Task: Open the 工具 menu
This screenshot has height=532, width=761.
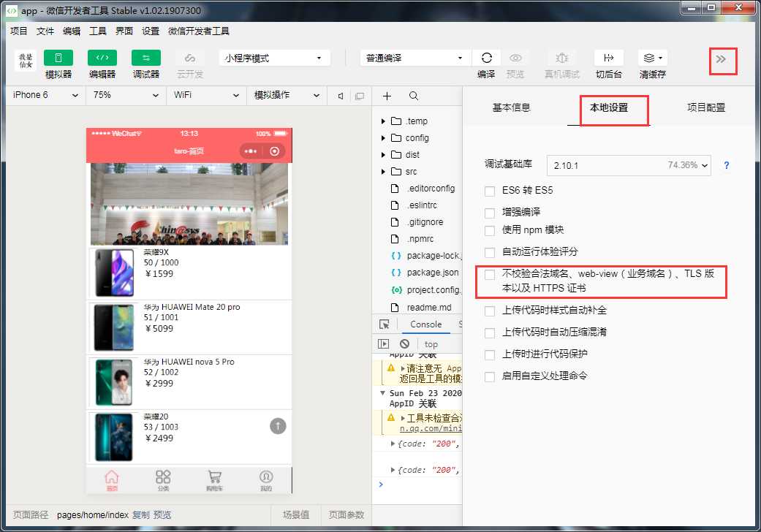Action: [97, 31]
